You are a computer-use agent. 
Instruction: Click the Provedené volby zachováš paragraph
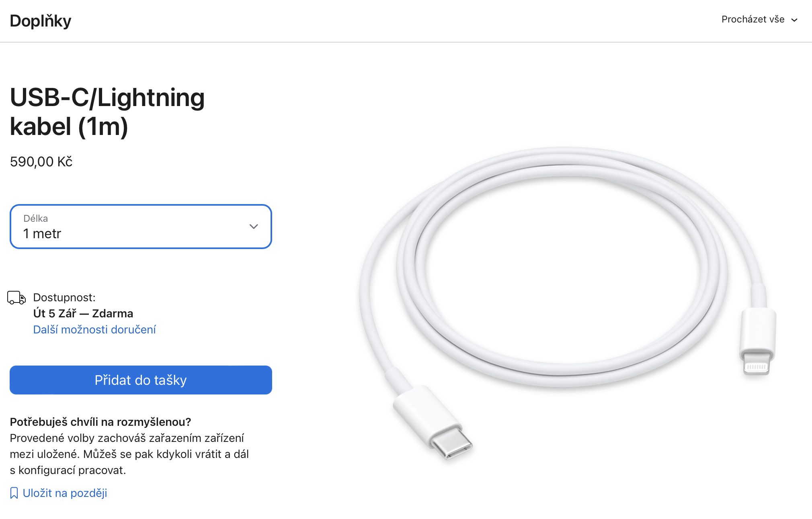(x=129, y=454)
